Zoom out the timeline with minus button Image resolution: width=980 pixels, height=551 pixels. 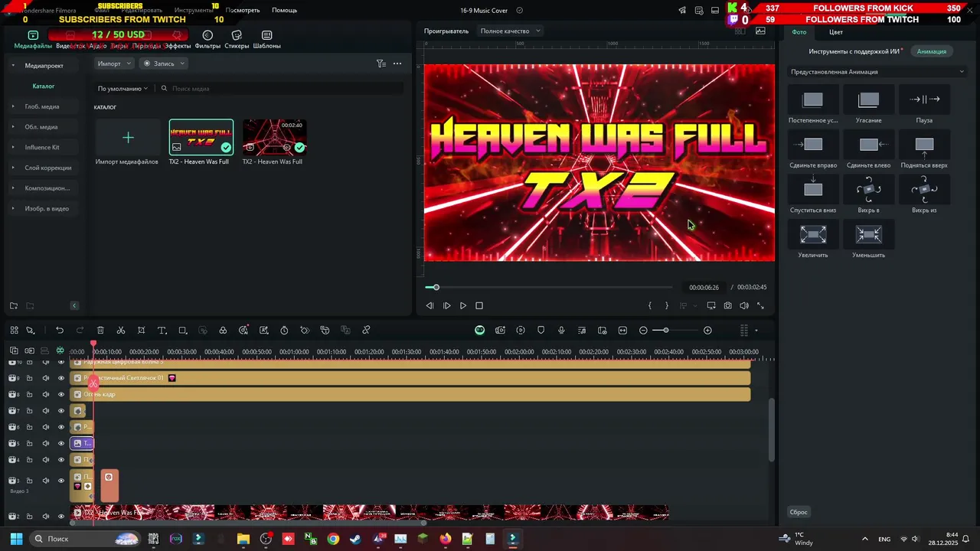(x=643, y=331)
